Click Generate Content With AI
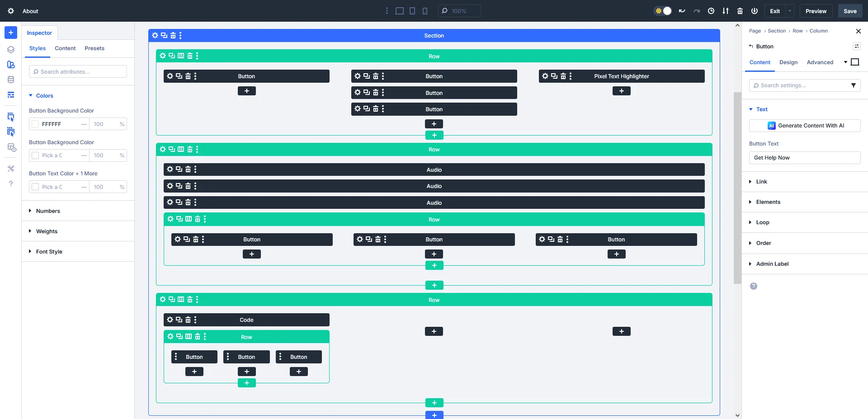Image resolution: width=868 pixels, height=419 pixels. 804,125
